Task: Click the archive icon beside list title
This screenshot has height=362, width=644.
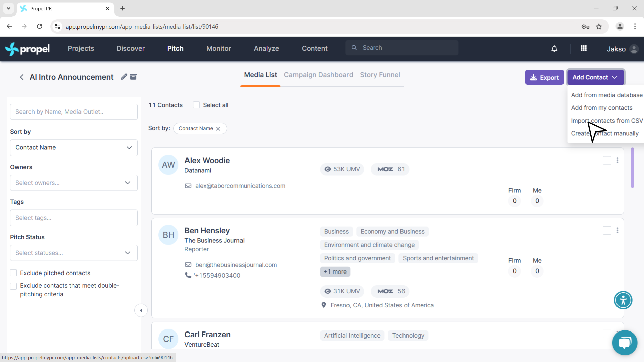Action: click(x=133, y=77)
